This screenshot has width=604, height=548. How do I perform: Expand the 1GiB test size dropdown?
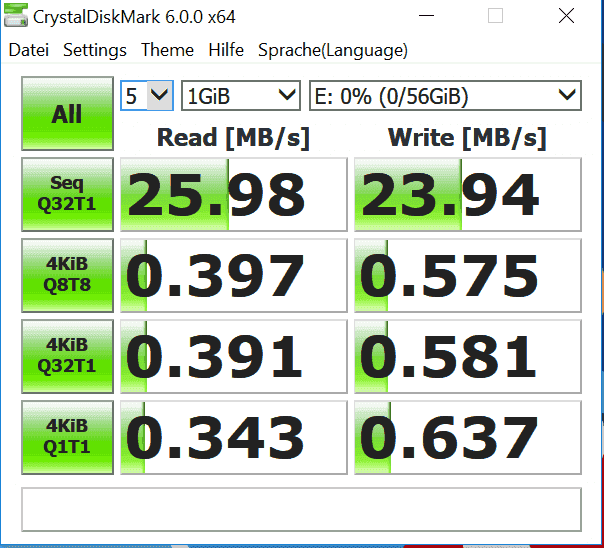pos(241,96)
